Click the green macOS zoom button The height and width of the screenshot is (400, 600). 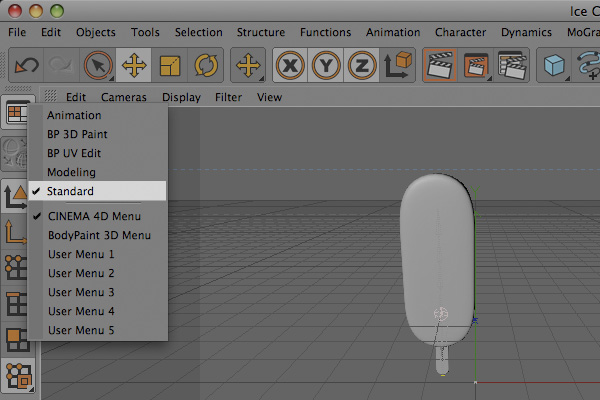pyautogui.click(x=57, y=11)
